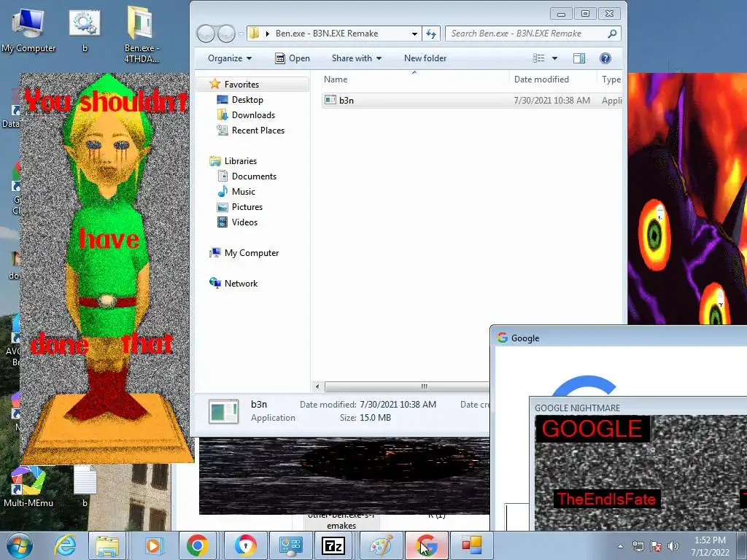Image resolution: width=747 pixels, height=560 pixels.
Task: Click the BEN statue image window
Action: (106, 268)
